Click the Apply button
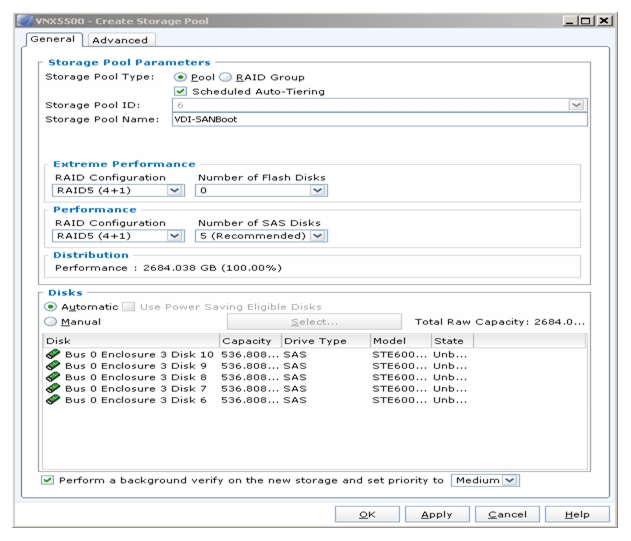631x541 pixels. tap(437, 514)
